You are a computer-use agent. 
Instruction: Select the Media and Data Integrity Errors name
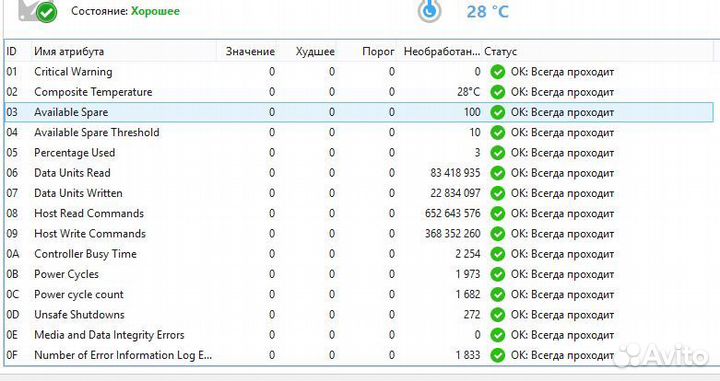tap(109, 335)
